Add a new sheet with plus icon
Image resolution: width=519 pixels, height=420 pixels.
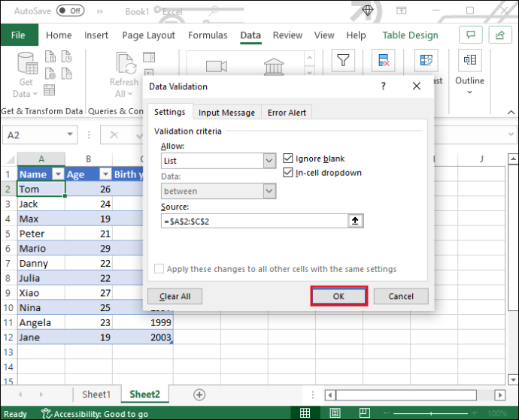pos(199,394)
